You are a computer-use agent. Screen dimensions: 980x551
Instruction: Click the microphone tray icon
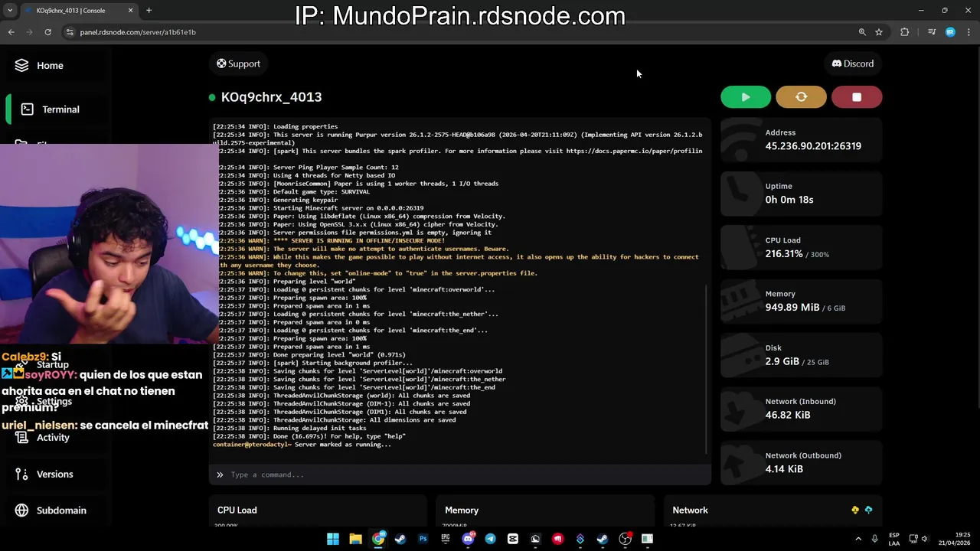coord(875,539)
